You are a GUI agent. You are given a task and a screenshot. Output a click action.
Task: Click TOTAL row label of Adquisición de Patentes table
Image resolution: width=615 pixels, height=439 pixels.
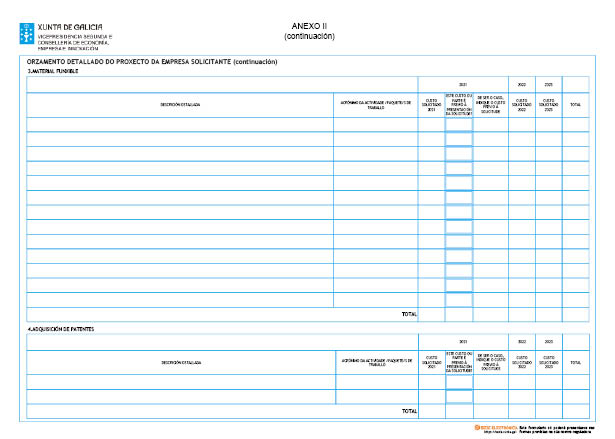[x=409, y=411]
